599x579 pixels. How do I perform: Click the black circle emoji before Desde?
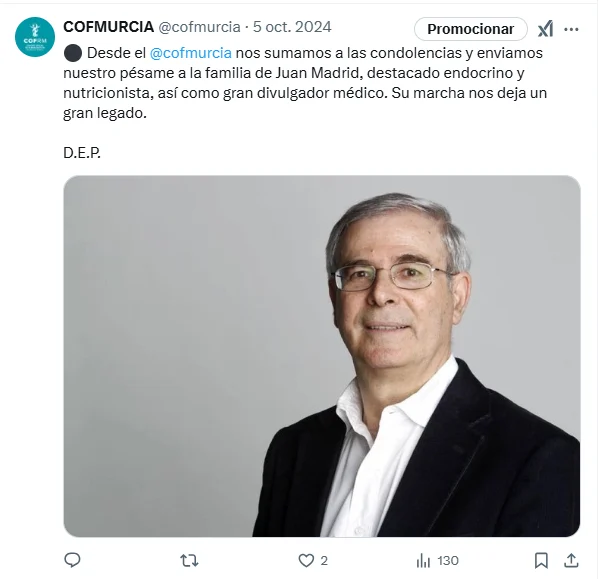pyautogui.click(x=73, y=53)
